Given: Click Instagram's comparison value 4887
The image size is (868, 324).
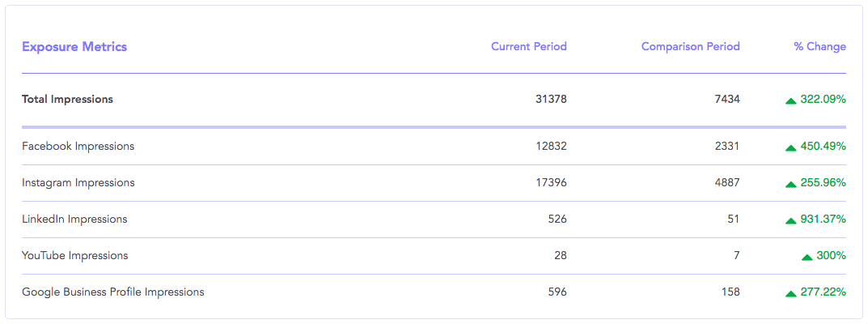Looking at the screenshot, I should pyautogui.click(x=727, y=183).
